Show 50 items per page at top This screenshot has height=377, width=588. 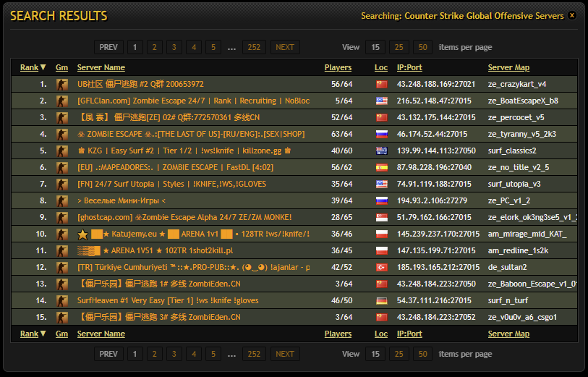(x=422, y=47)
